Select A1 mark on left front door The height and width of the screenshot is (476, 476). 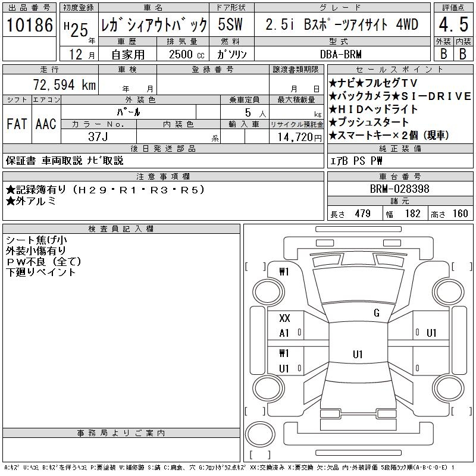[x=284, y=333]
